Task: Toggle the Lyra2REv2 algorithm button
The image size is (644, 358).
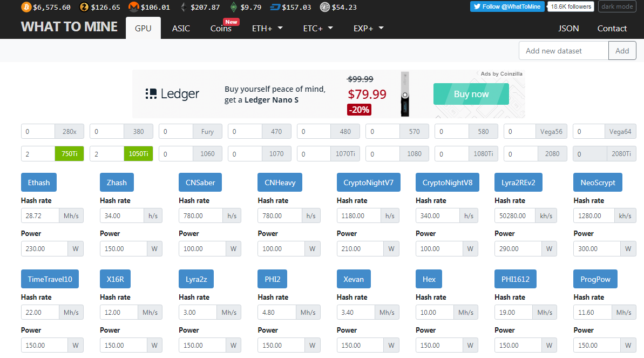Action: click(518, 183)
